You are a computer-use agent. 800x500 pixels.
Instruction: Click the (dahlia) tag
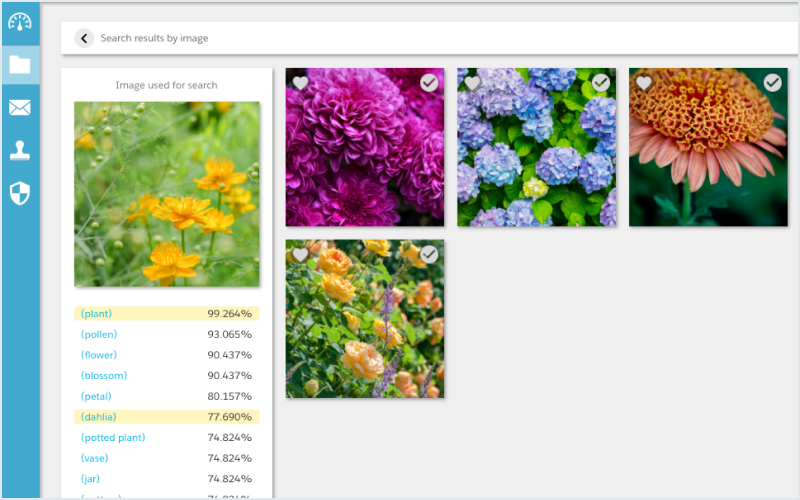pyautogui.click(x=98, y=417)
